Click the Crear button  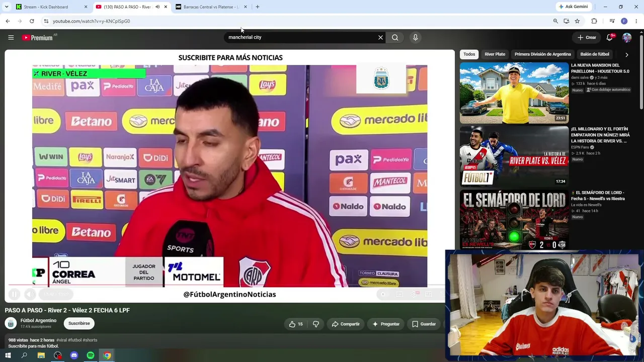(x=587, y=37)
